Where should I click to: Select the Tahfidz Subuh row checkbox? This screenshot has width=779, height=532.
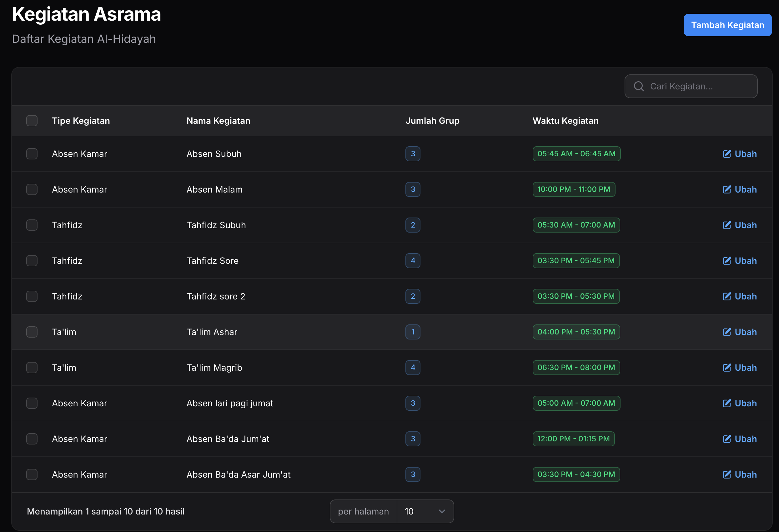pos(32,225)
